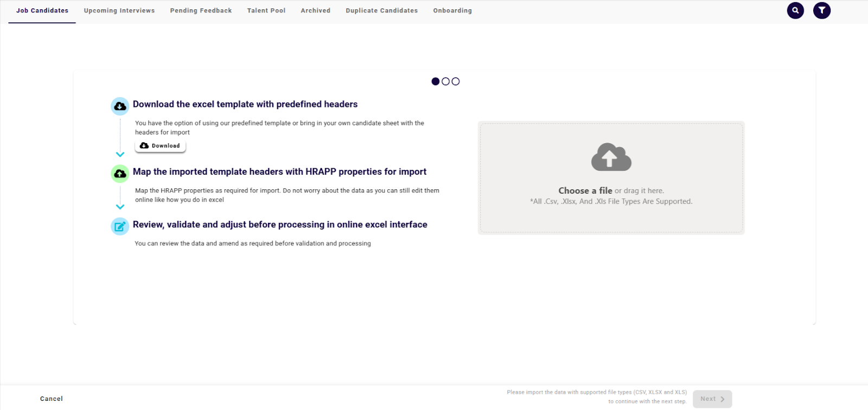Open the filter funnel icon
The height and width of the screenshot is (410, 868).
pos(822,10)
